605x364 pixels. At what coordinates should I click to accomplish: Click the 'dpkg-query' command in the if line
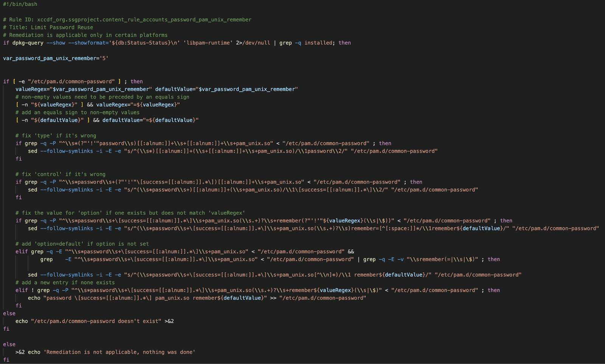(x=28, y=43)
